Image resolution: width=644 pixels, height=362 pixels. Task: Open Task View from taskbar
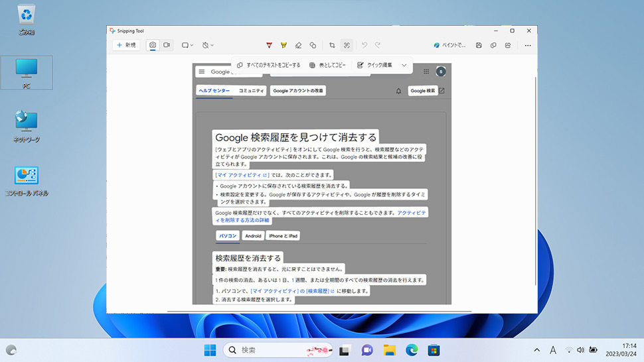tap(344, 350)
